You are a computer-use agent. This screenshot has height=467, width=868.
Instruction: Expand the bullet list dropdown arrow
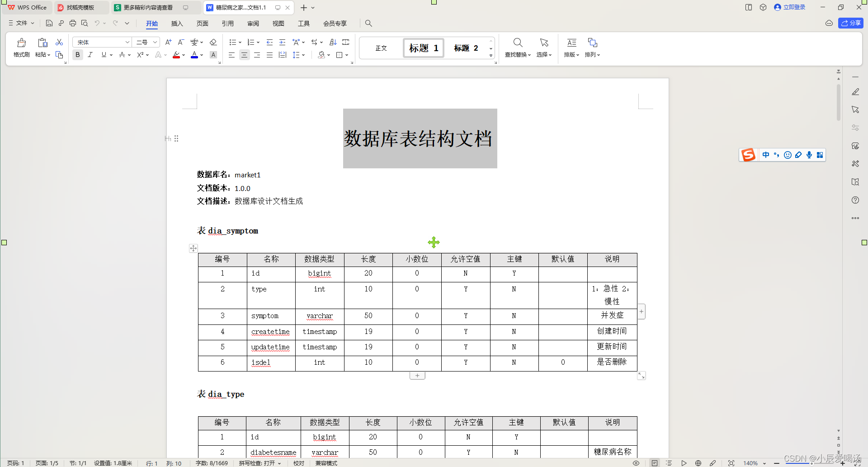240,43
